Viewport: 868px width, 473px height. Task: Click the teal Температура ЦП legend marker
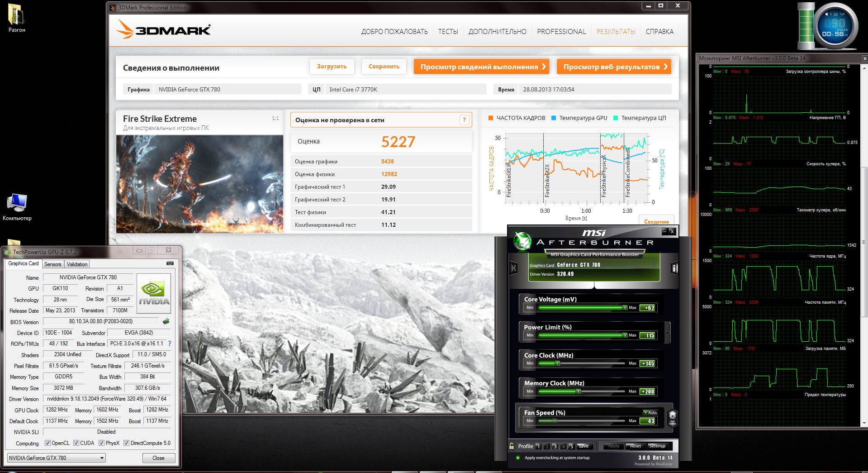[x=615, y=118]
